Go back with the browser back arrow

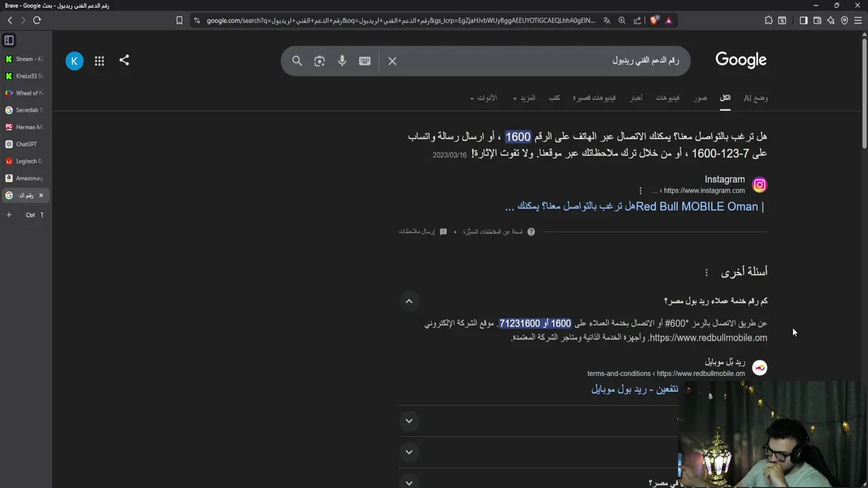[10, 20]
